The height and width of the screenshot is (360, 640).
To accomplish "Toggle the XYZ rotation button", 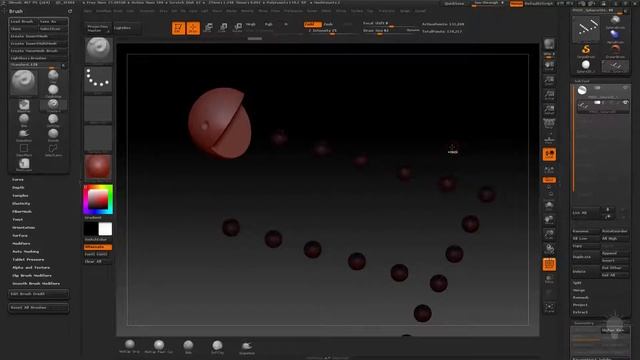I will (x=549, y=180).
